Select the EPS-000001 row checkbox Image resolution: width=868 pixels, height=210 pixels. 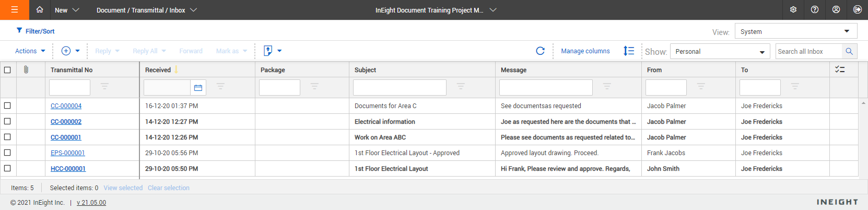(x=7, y=153)
